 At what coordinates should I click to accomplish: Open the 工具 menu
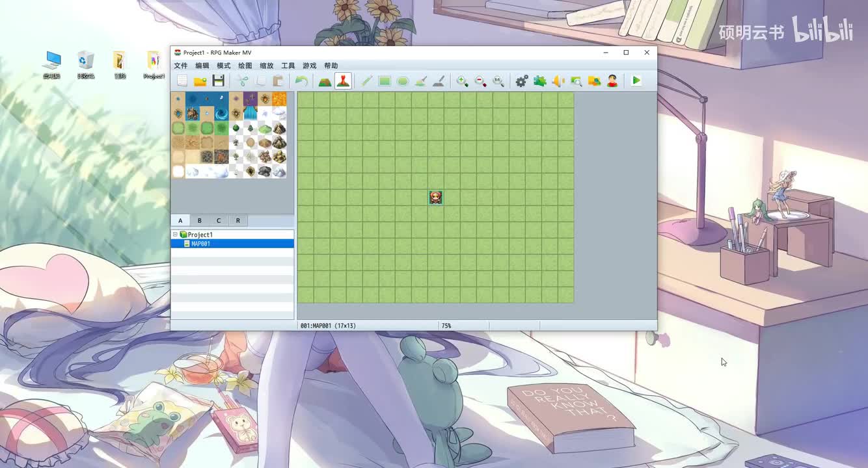[x=288, y=66]
